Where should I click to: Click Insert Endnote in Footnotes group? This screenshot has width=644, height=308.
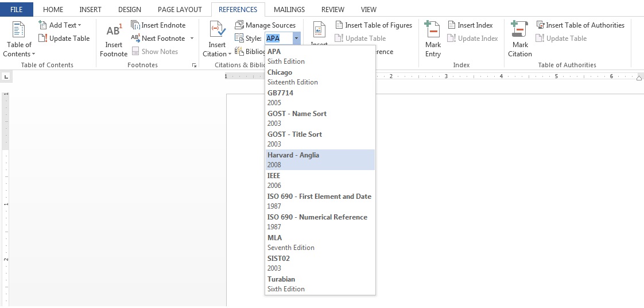[x=158, y=25]
